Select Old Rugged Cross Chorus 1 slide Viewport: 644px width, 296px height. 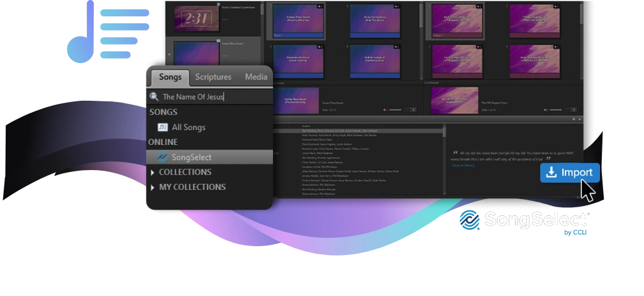(457, 21)
